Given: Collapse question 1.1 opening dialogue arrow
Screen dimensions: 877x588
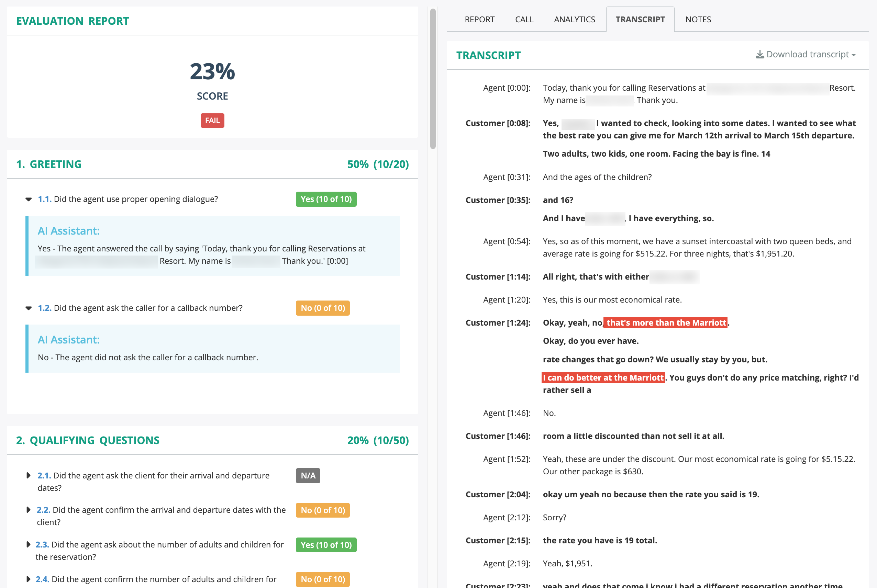Looking at the screenshot, I should pyautogui.click(x=29, y=200).
